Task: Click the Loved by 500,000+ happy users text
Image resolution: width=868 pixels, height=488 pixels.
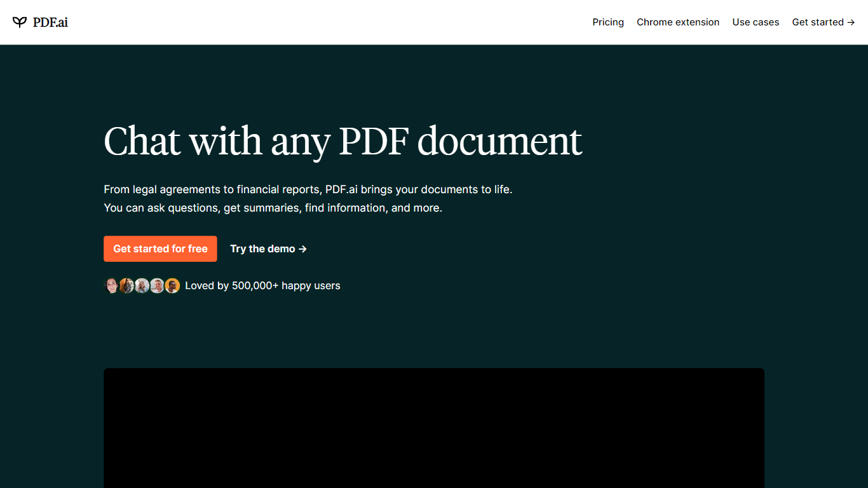Action: pos(262,286)
